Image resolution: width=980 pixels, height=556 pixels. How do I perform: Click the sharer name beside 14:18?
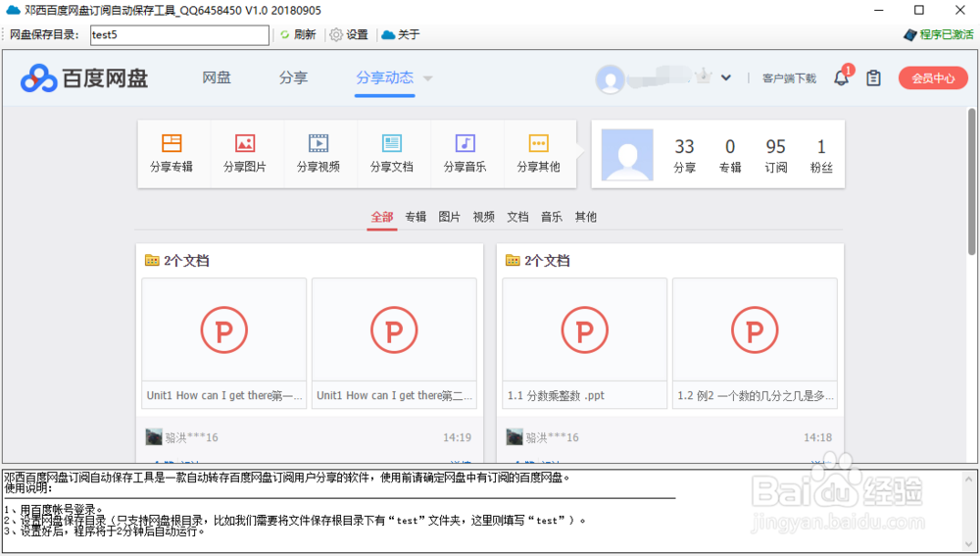(553, 437)
